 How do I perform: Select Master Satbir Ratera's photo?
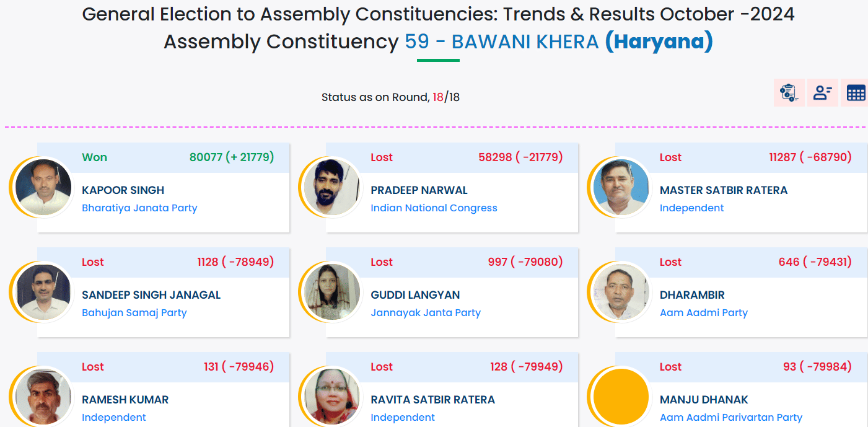pos(621,188)
